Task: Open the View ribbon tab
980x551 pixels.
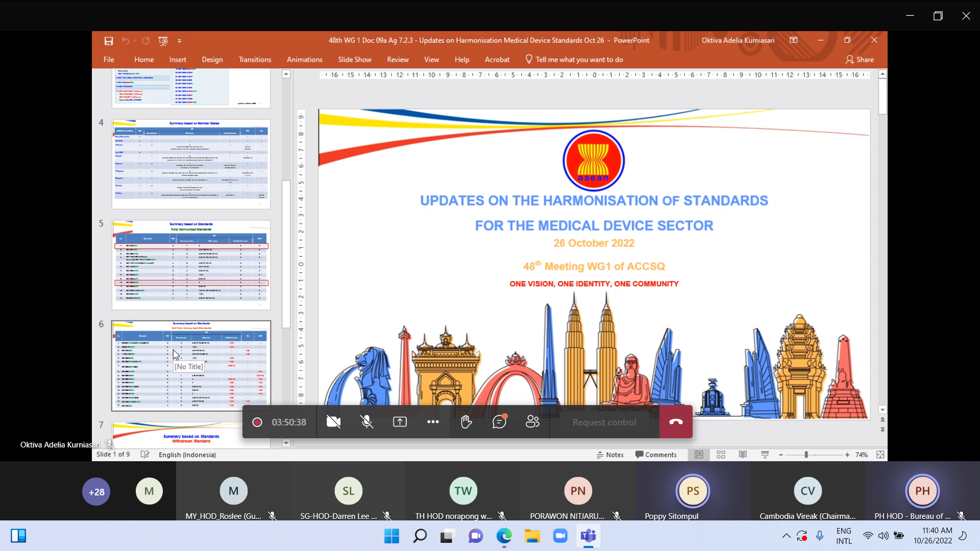Action: 431,60
